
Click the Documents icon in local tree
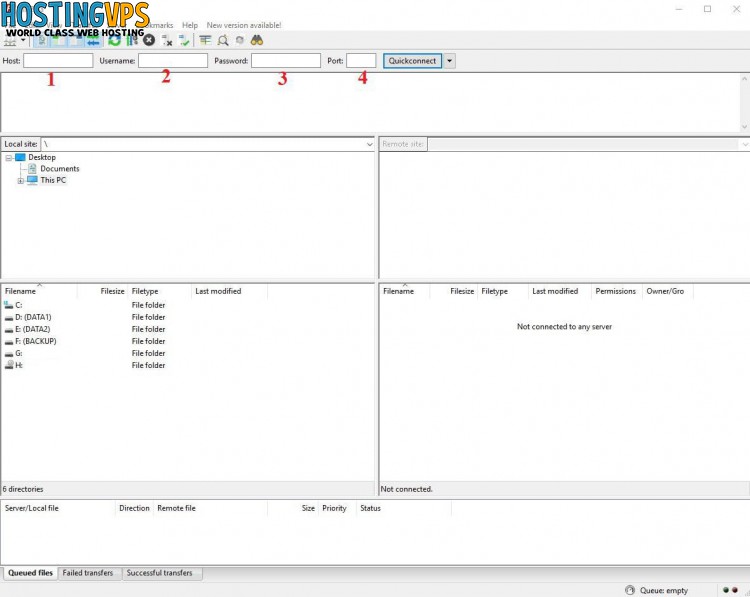[x=32, y=168]
